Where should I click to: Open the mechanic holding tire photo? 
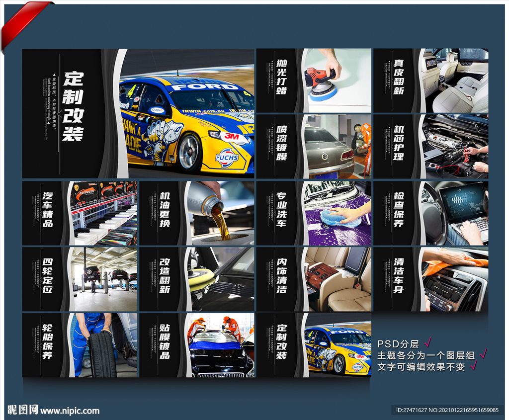pyautogui.click(x=103, y=345)
